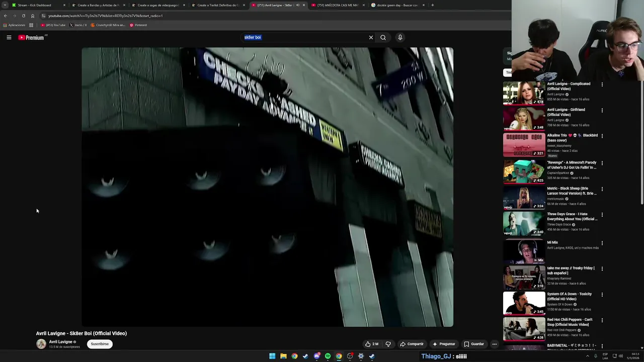
Task: Switch to Create a sagas de videojuegos tab
Action: pos(158,5)
